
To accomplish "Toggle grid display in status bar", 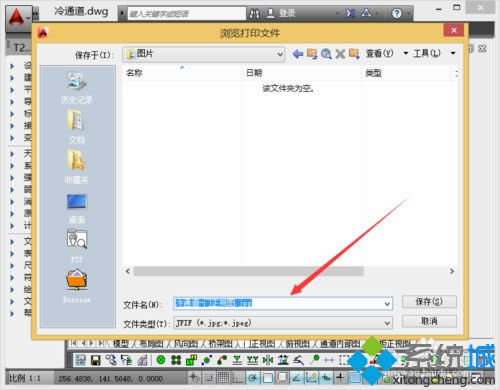I will pyautogui.click(x=223, y=378).
